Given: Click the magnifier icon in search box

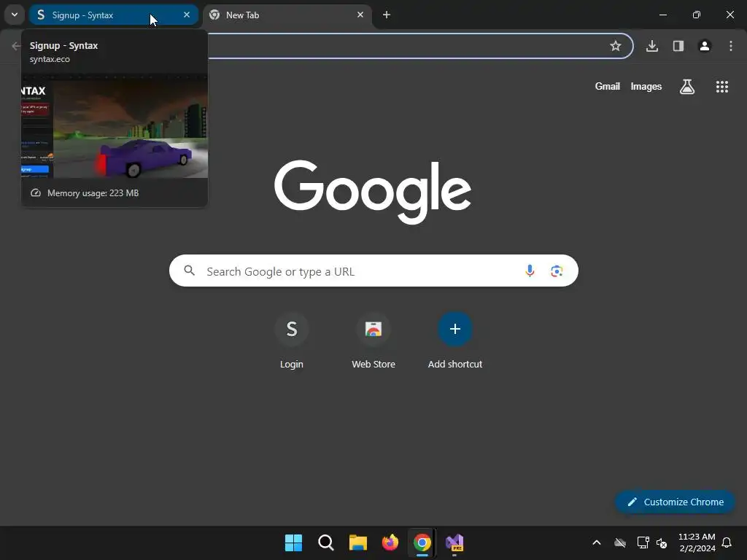Looking at the screenshot, I should point(190,271).
